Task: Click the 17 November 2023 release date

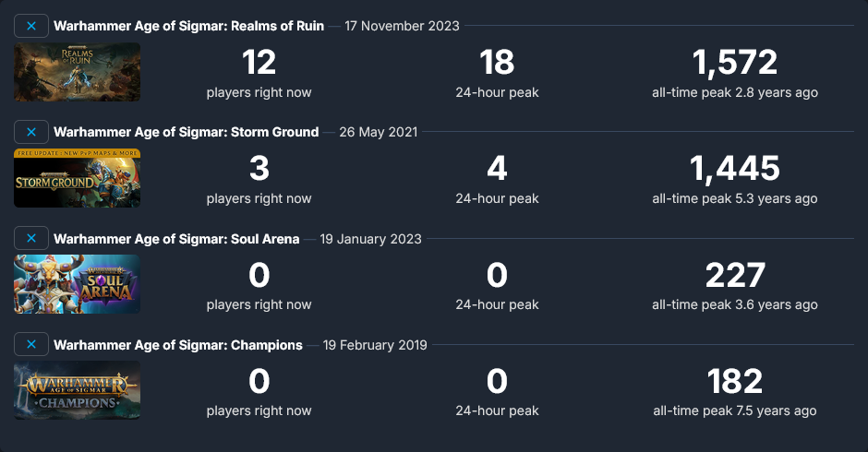Action: pos(402,26)
